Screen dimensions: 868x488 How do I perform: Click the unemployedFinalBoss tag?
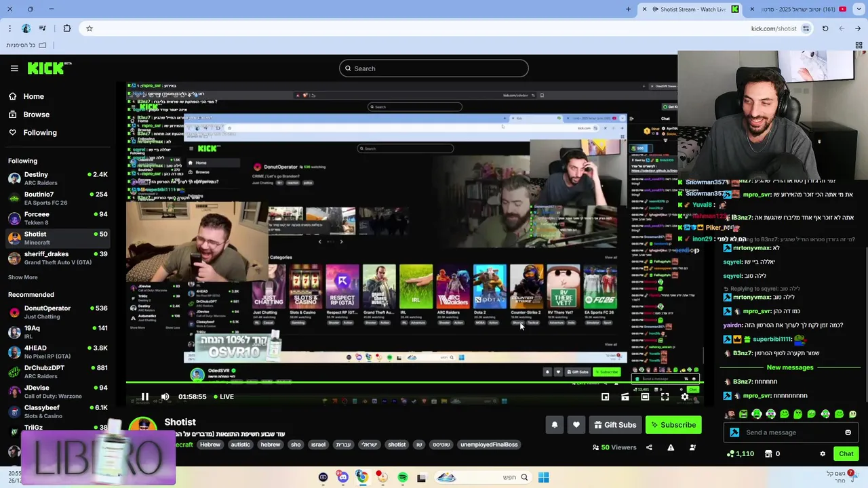488,445
